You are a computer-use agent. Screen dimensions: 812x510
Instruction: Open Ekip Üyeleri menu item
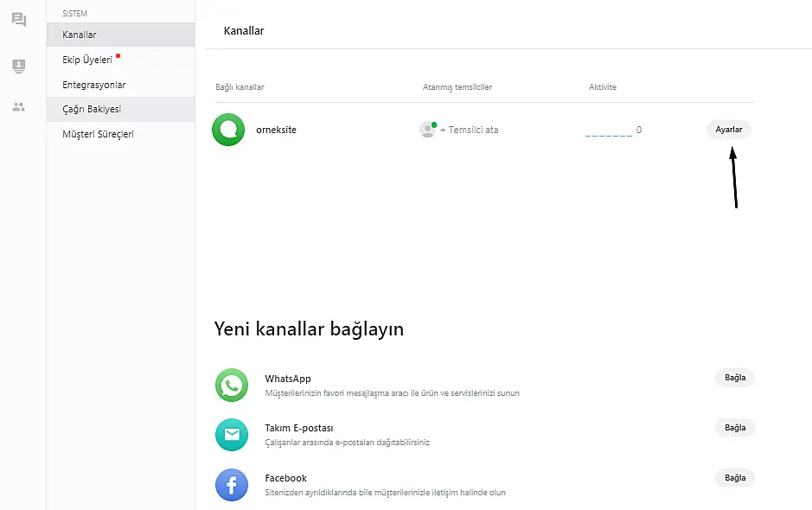pos(87,60)
